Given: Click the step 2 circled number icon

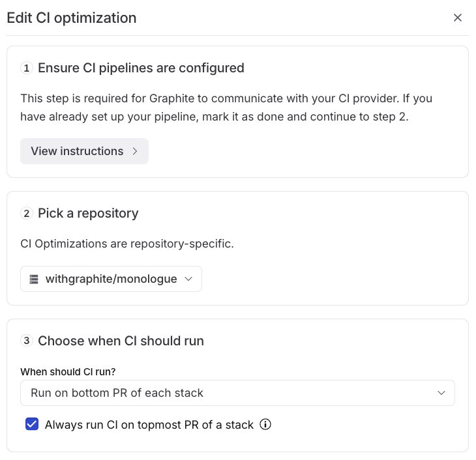Looking at the screenshot, I should 27,213.
